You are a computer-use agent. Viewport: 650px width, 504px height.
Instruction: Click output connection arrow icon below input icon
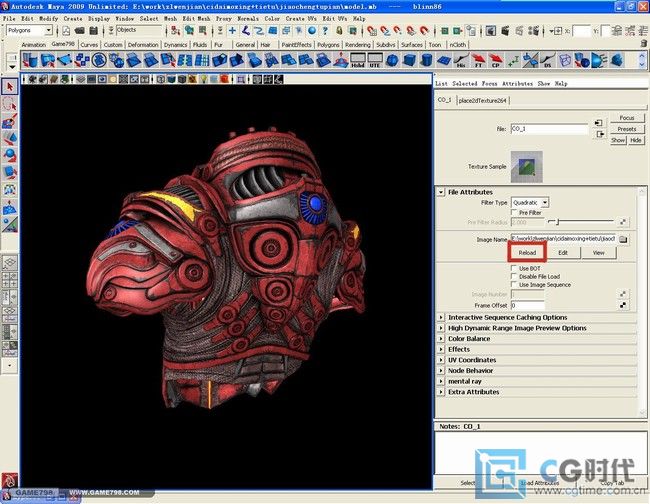600,134
